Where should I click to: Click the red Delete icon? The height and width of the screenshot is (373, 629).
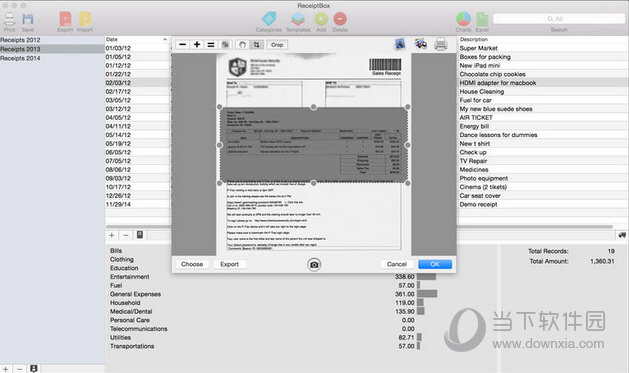(x=340, y=19)
